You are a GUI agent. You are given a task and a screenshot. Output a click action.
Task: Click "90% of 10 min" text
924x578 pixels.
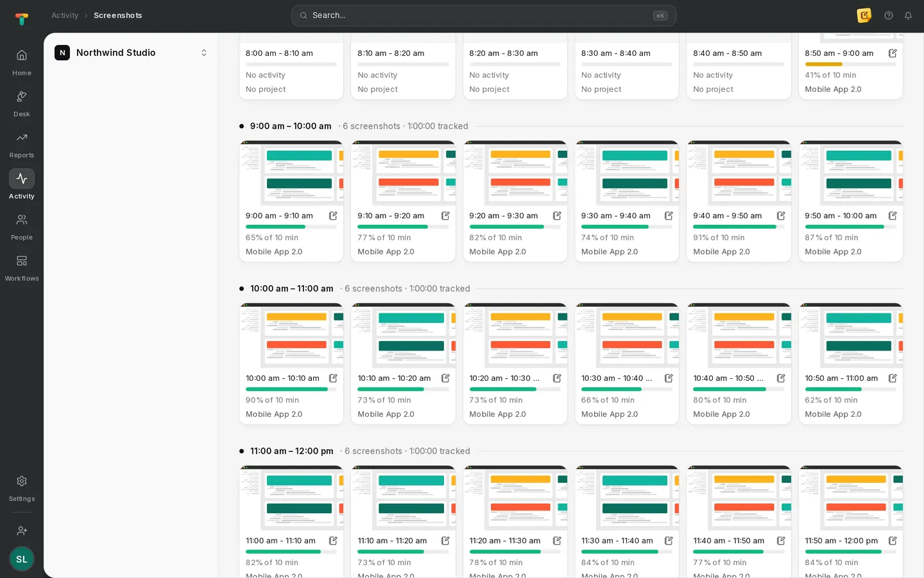coord(272,400)
